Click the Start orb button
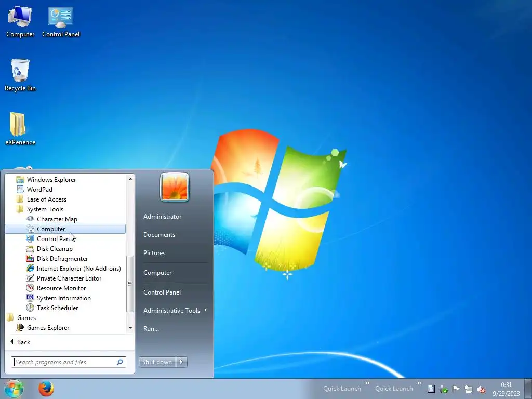Image resolution: width=532 pixels, height=399 pixels. 14,389
